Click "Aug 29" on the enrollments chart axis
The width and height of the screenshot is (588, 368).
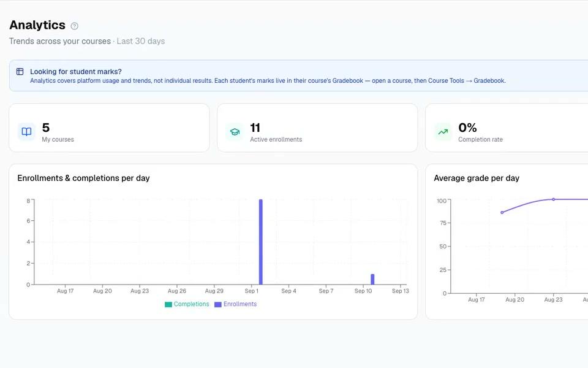(214, 291)
